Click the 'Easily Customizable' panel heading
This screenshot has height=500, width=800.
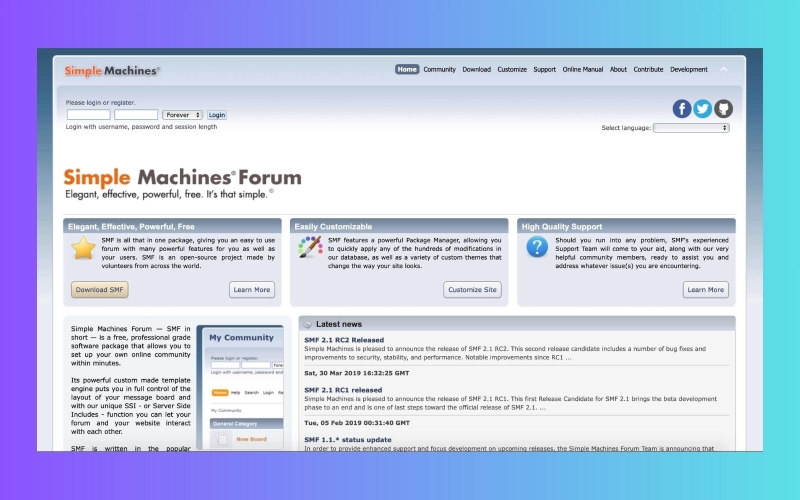[x=333, y=227]
